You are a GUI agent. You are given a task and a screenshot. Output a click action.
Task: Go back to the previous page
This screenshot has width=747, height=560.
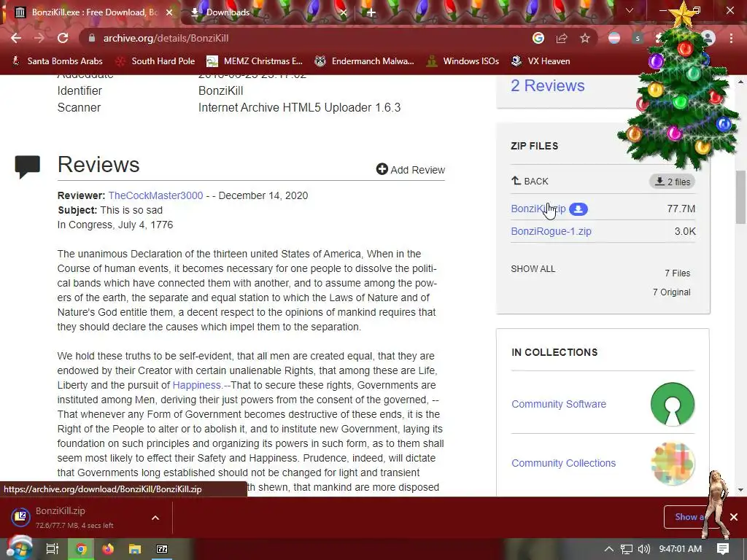click(16, 38)
